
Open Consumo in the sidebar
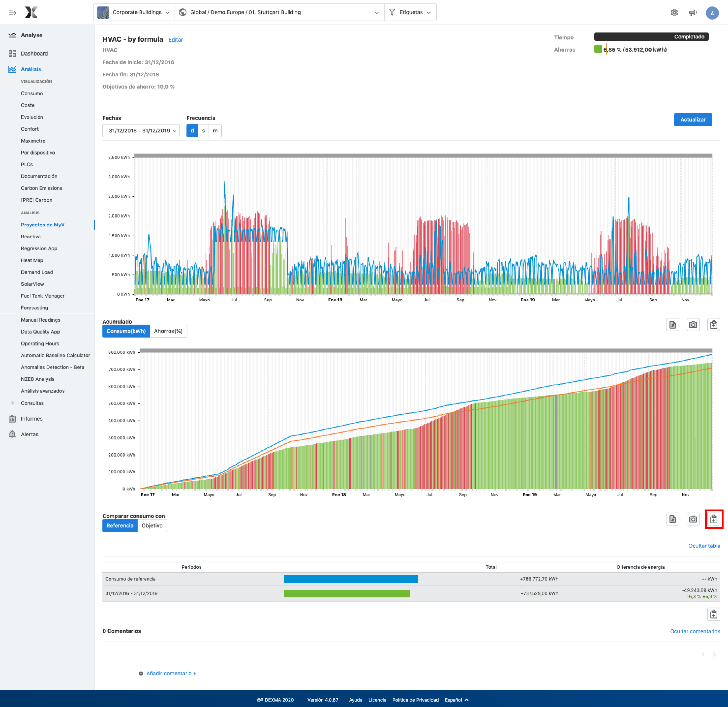pyautogui.click(x=32, y=94)
